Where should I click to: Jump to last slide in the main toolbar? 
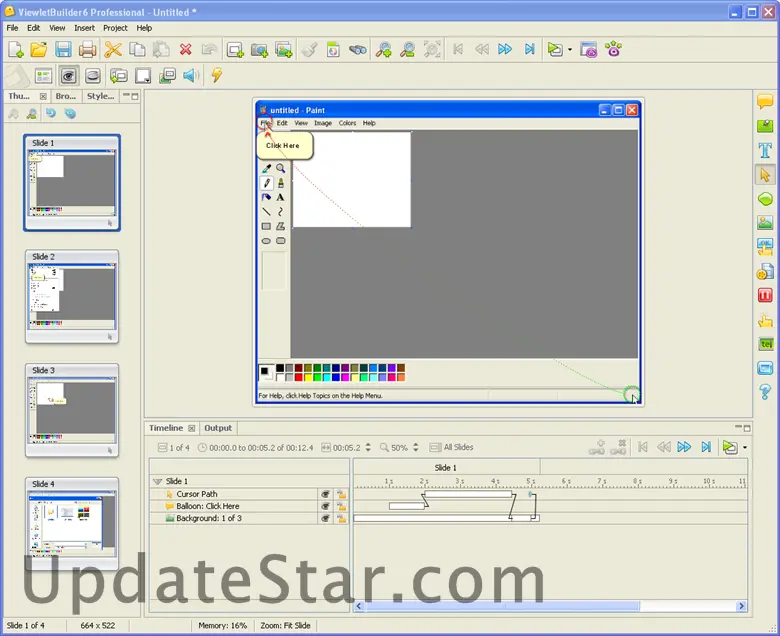(529, 49)
